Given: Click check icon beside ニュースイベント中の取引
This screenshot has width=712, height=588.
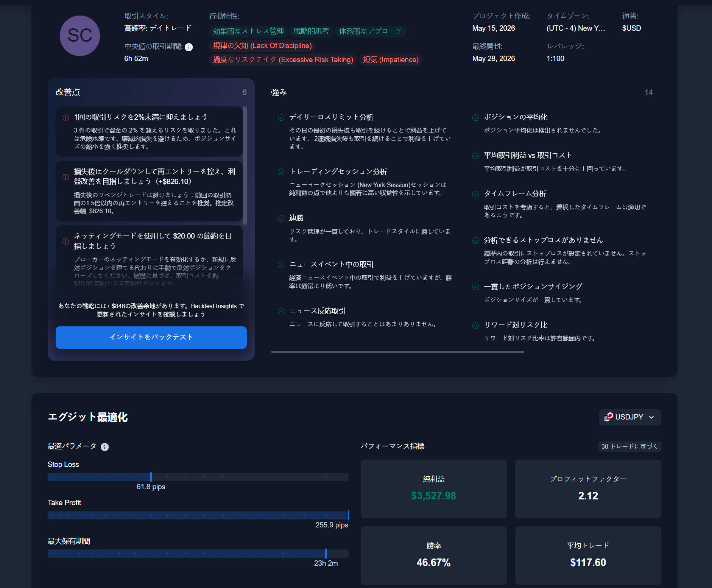Looking at the screenshot, I should (x=281, y=265).
